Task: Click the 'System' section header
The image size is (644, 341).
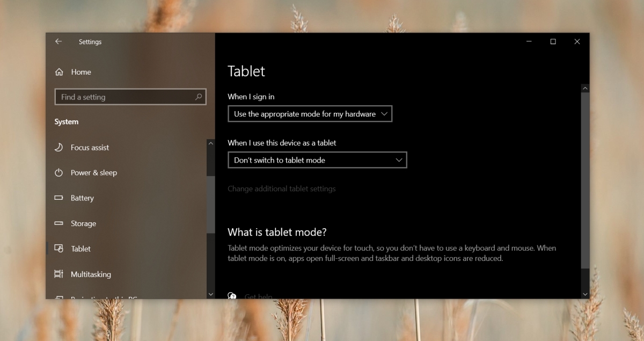Action: pyautogui.click(x=67, y=122)
